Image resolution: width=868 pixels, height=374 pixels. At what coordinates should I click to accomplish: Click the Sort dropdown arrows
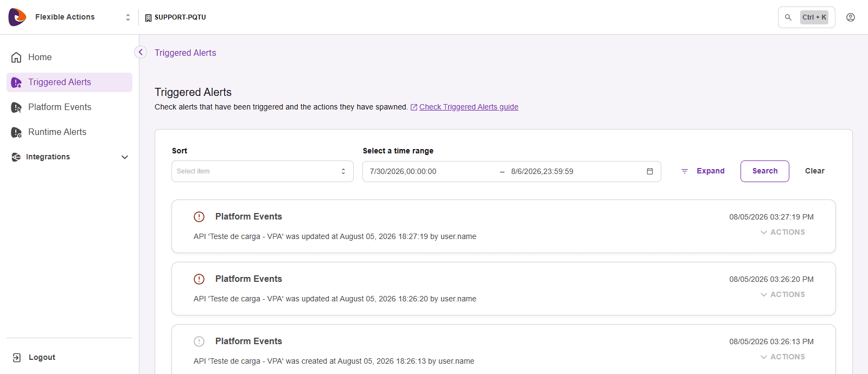(x=343, y=171)
